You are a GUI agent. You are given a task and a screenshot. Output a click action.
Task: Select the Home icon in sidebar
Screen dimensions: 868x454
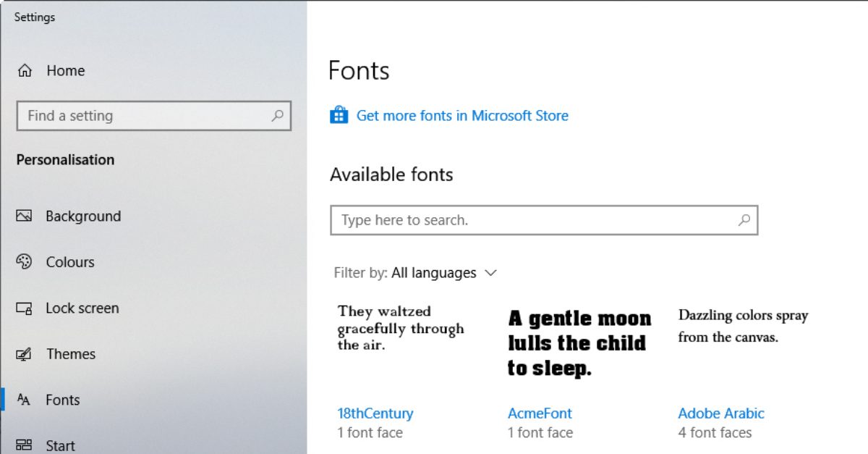coord(26,70)
